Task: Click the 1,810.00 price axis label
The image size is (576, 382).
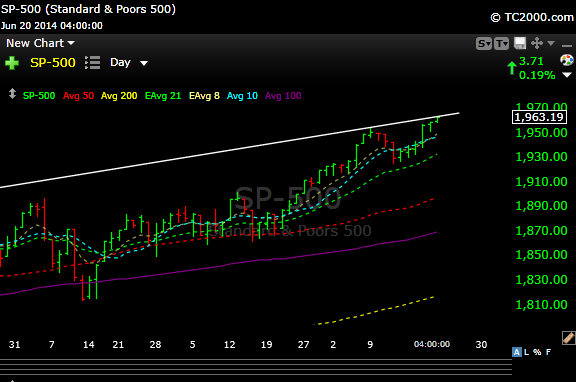Action: [541, 304]
